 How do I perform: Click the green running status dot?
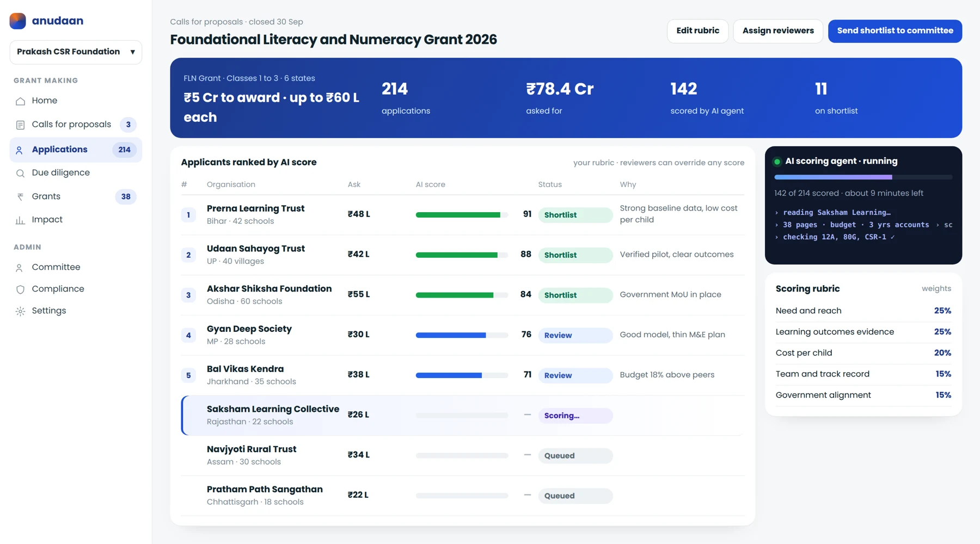[777, 162]
